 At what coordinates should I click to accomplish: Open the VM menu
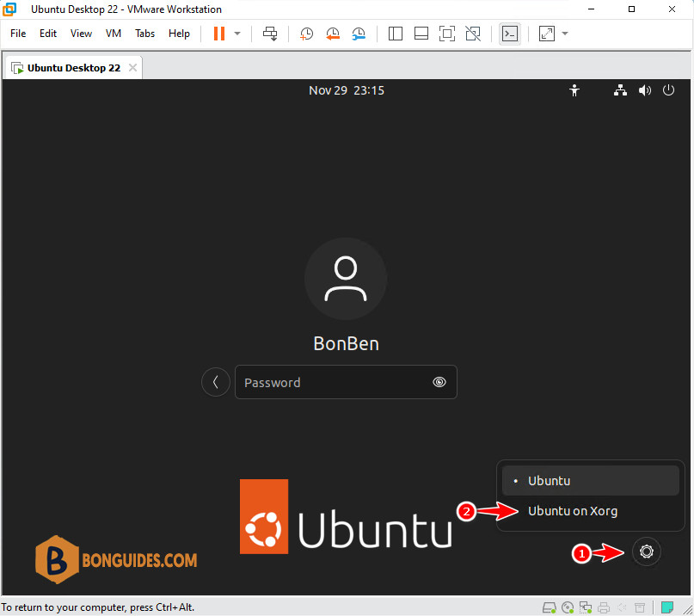pos(114,34)
